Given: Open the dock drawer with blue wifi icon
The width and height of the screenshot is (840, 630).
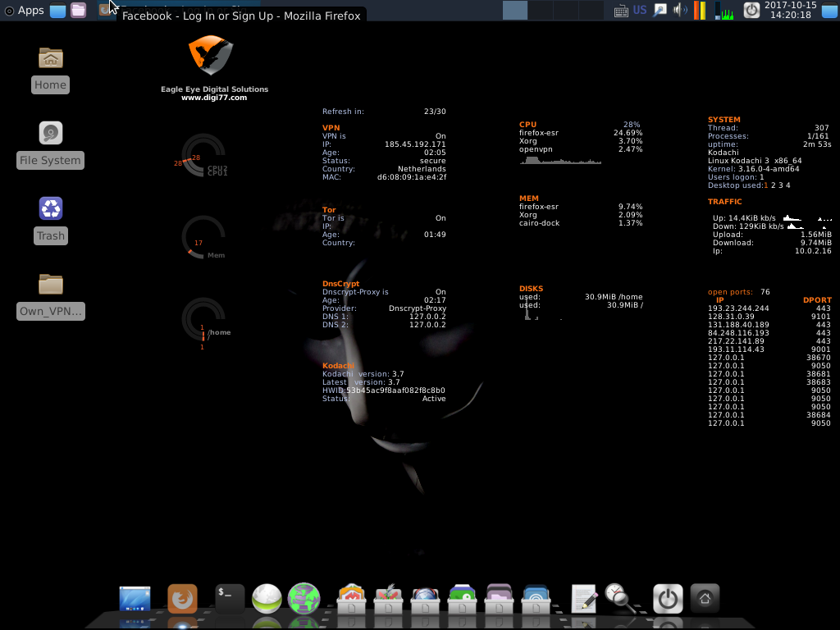Looking at the screenshot, I should coord(536,599).
